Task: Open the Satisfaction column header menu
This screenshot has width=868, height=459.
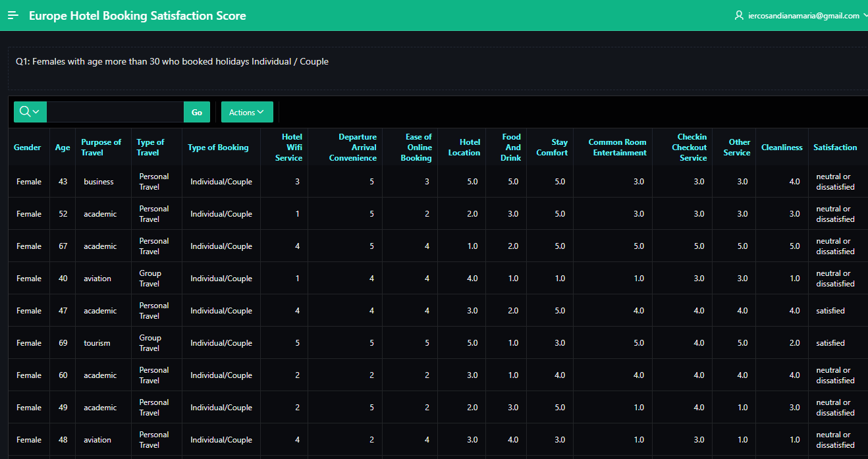Action: click(x=835, y=148)
